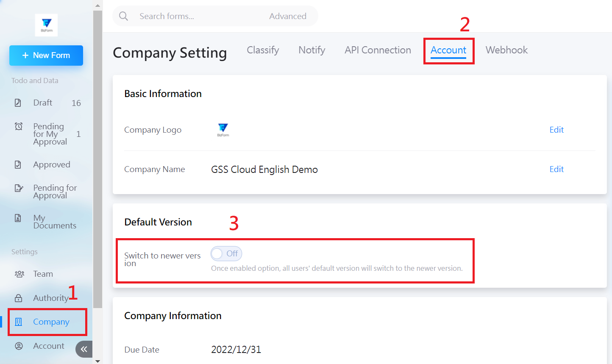
Task: Click the Pending for My Approval clock icon
Action: pos(19,126)
